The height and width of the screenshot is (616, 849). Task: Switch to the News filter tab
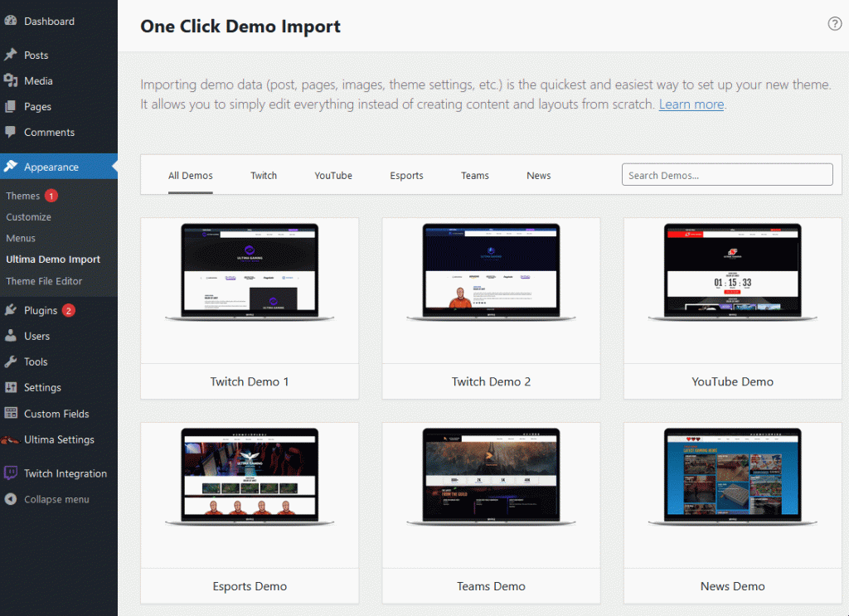click(x=538, y=176)
